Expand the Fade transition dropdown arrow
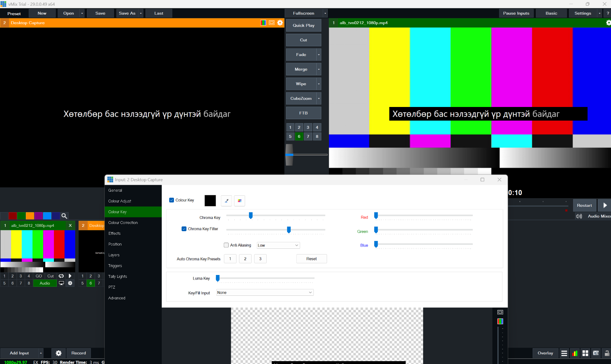 [x=319, y=55]
